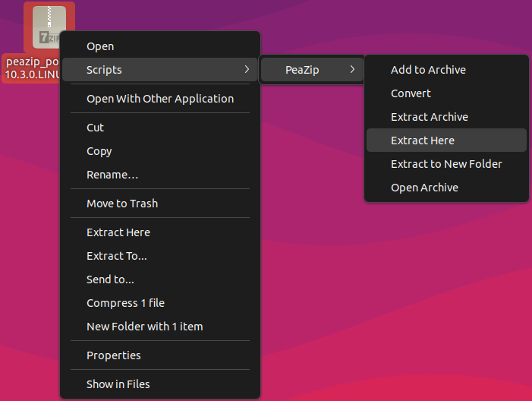Click Extract Archive in PeaZip submenu
Image resolution: width=532 pixels, height=401 pixels.
pos(446,117)
